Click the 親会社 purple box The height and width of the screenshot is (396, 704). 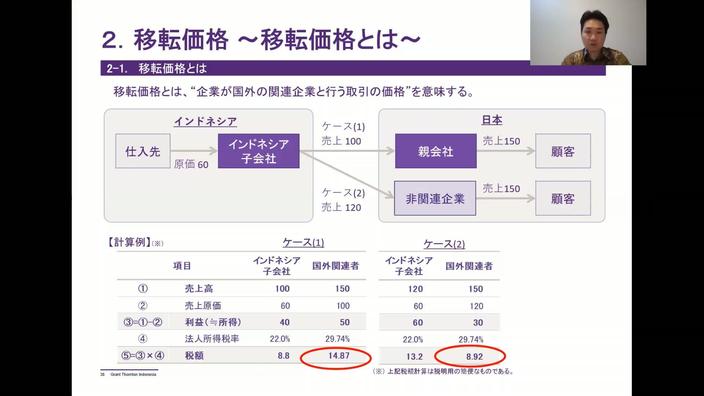click(436, 151)
